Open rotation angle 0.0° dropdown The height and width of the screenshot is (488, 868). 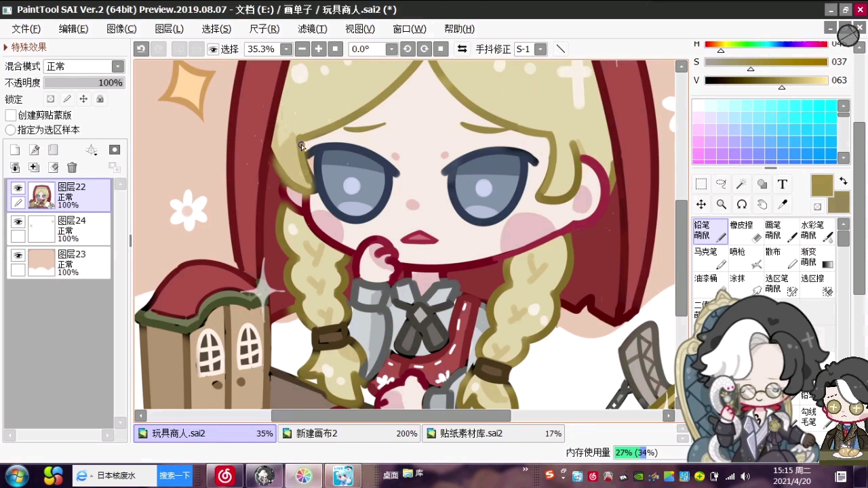tap(391, 49)
